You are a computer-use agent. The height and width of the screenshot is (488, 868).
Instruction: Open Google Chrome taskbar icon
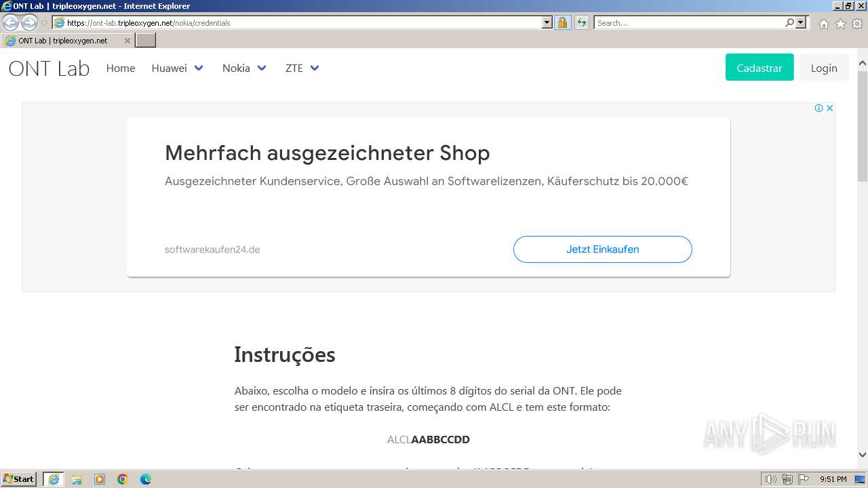(123, 479)
